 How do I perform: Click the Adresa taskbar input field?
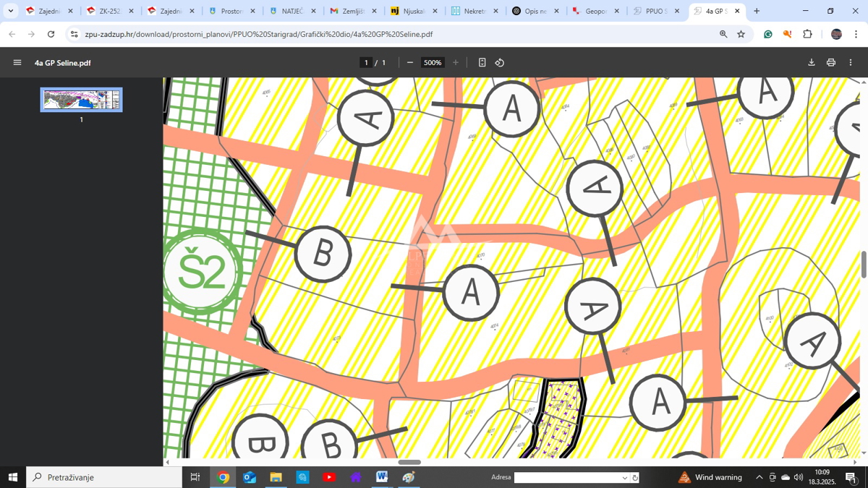click(568, 478)
